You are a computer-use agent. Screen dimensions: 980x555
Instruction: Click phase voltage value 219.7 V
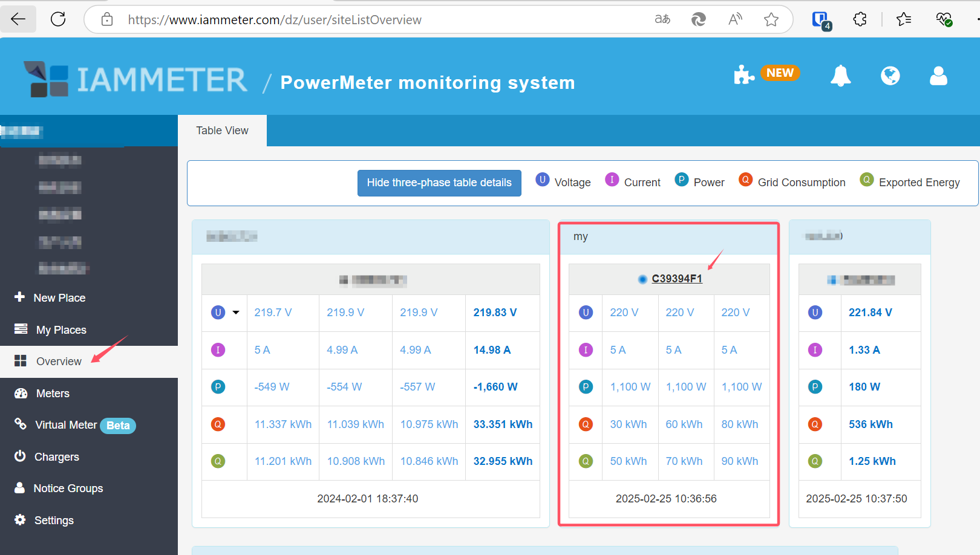coord(273,313)
